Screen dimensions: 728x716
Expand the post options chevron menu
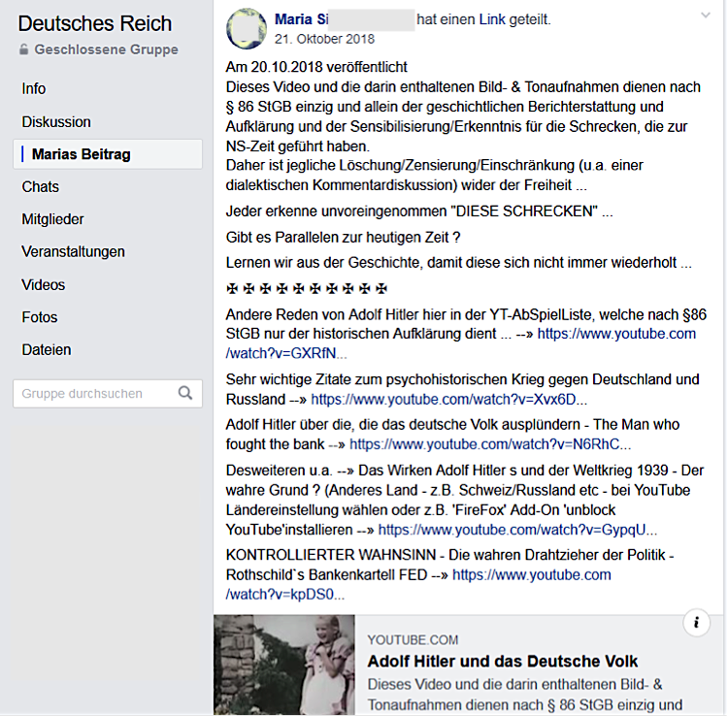click(706, 16)
